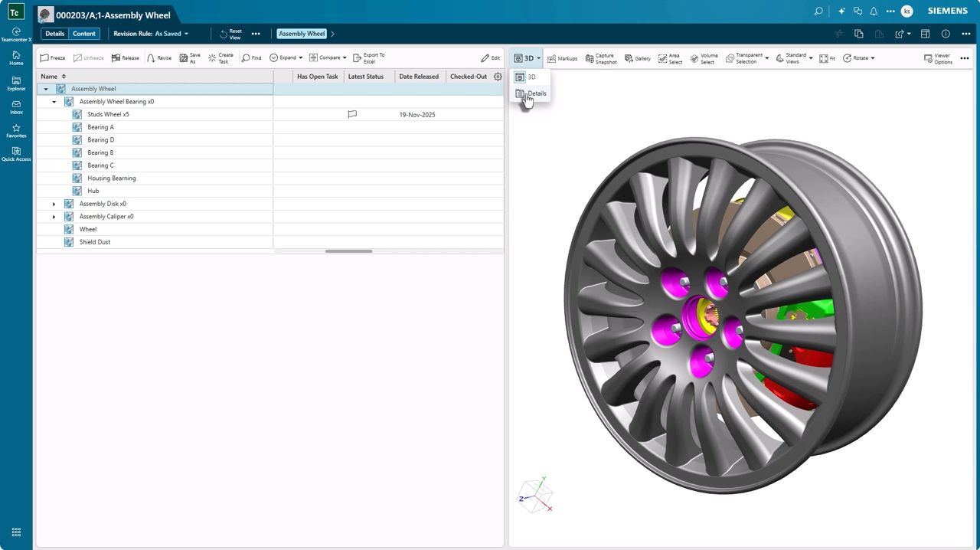Open Markups in the viewer toolbar

coord(562,58)
